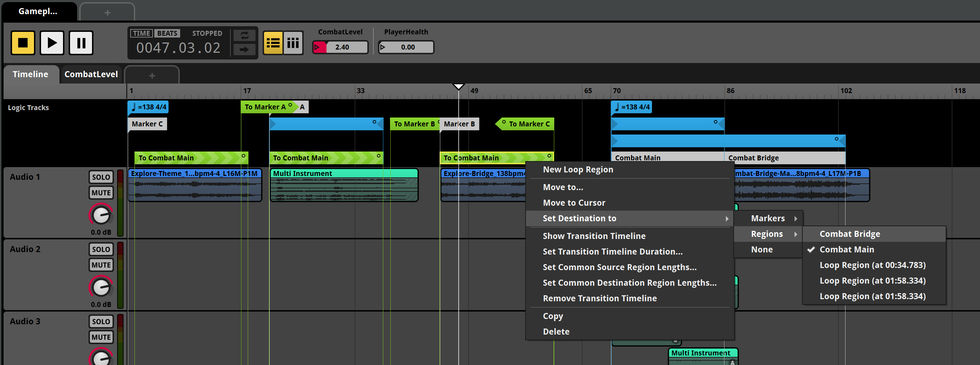The height and width of the screenshot is (365, 980).
Task: Select the Combat Main destination region bar
Action: [667, 158]
